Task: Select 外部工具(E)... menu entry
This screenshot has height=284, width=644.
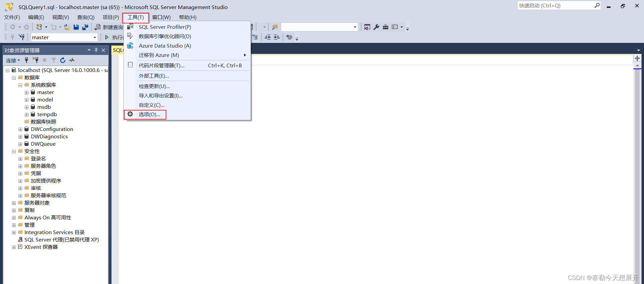Action: tap(187, 76)
